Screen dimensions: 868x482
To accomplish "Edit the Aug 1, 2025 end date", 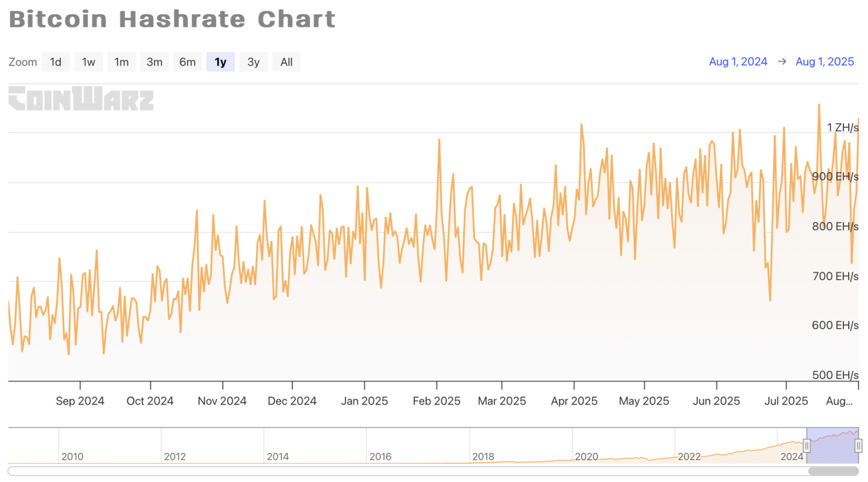I will [824, 62].
